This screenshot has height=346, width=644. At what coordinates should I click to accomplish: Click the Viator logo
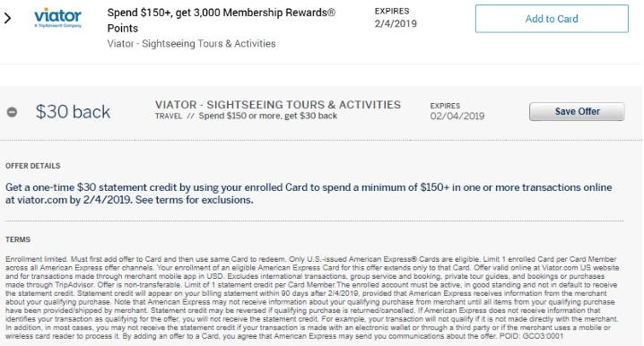click(58, 18)
